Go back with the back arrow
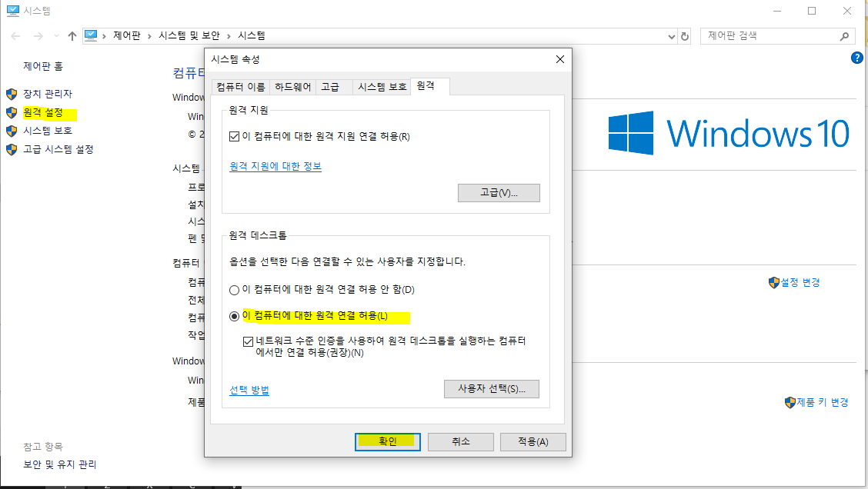 [x=15, y=36]
